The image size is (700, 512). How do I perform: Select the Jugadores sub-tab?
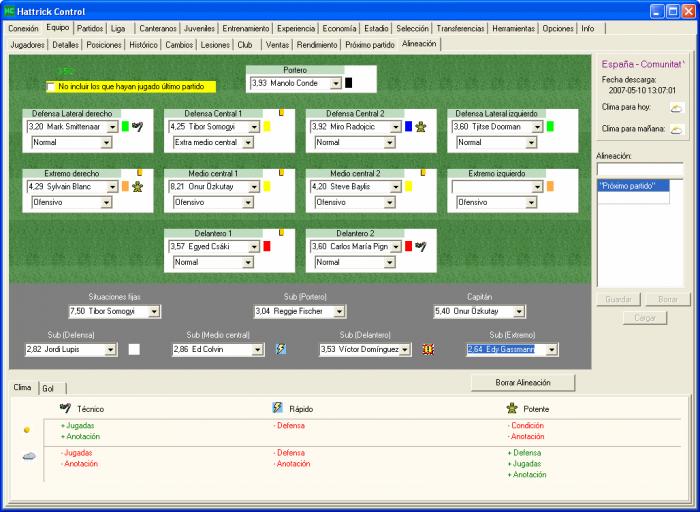[x=28, y=45]
